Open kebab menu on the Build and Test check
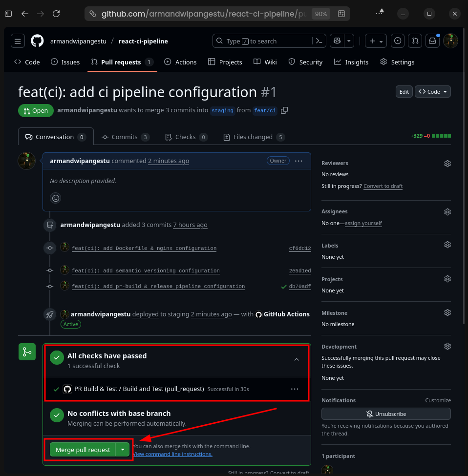The width and height of the screenshot is (468, 476). coord(295,389)
